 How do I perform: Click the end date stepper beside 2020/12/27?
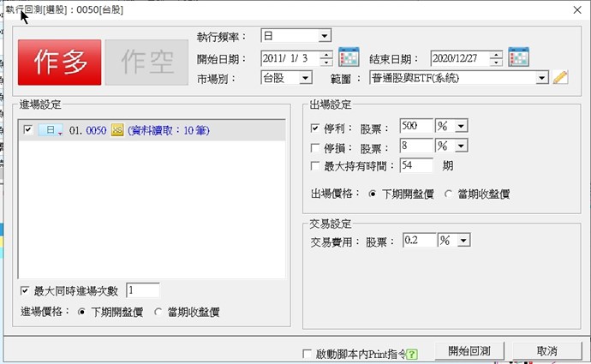(x=497, y=58)
